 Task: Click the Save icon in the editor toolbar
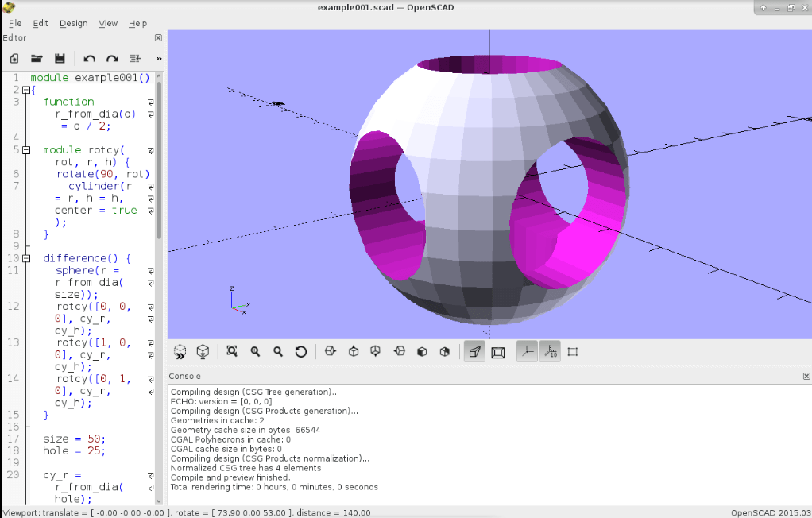[x=58, y=58]
